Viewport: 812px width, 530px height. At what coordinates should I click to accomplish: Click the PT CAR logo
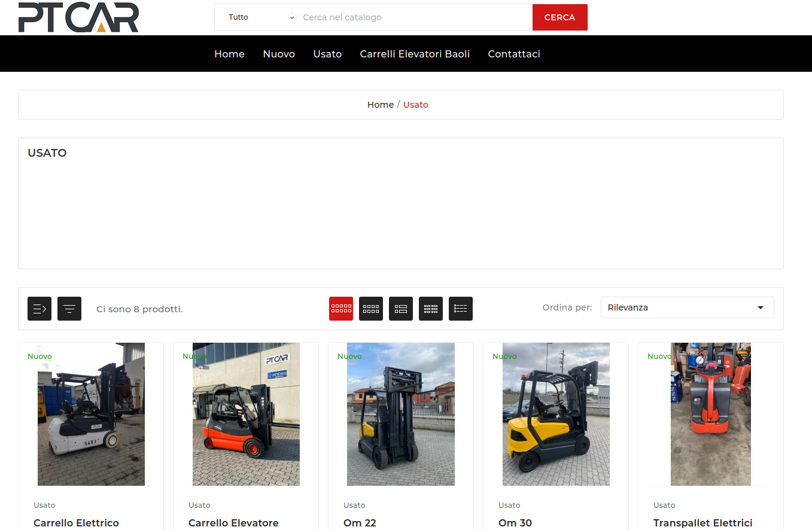tap(78, 17)
